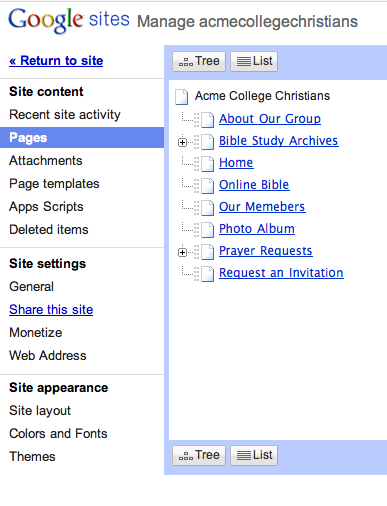This screenshot has height=506, width=387.
Task: Open the Attachments section in sidebar
Action: click(46, 161)
